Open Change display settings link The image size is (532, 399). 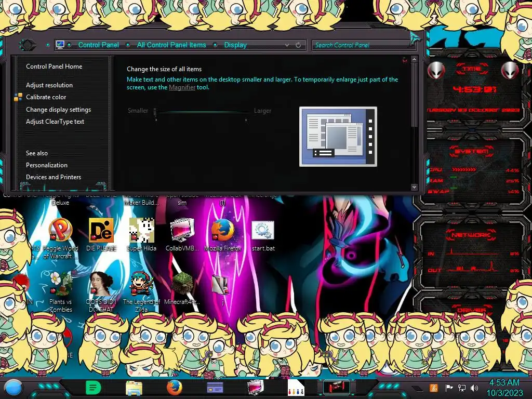tap(58, 110)
